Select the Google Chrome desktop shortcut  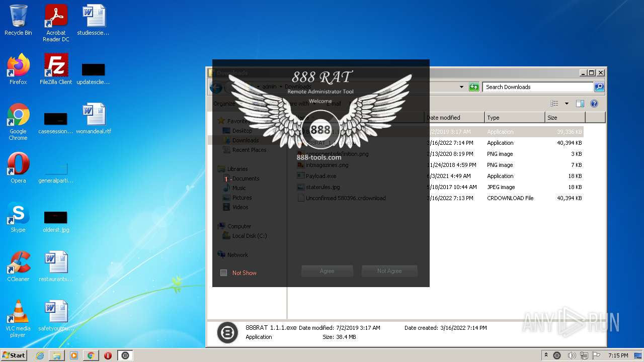[18, 121]
